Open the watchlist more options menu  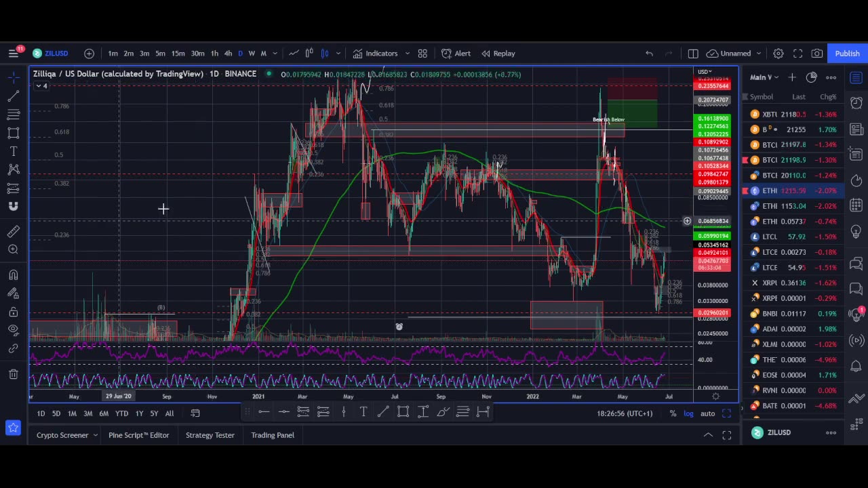tap(831, 77)
